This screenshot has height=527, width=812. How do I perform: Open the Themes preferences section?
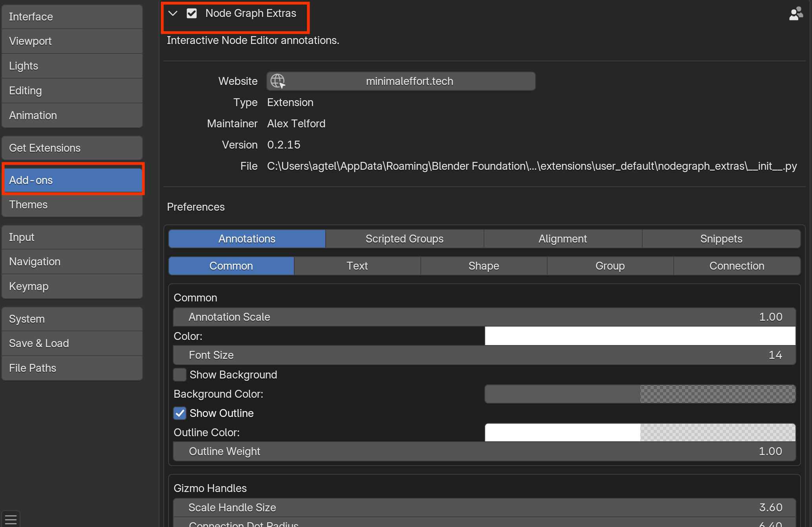click(72, 205)
